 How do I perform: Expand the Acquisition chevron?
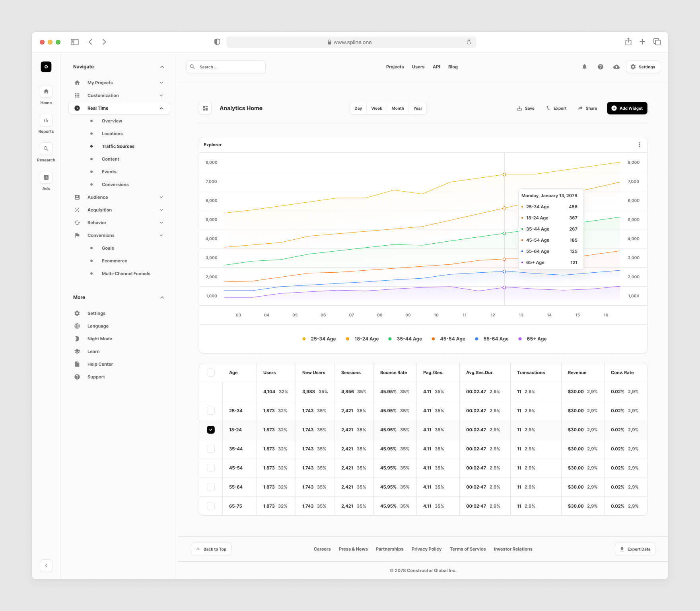(161, 210)
